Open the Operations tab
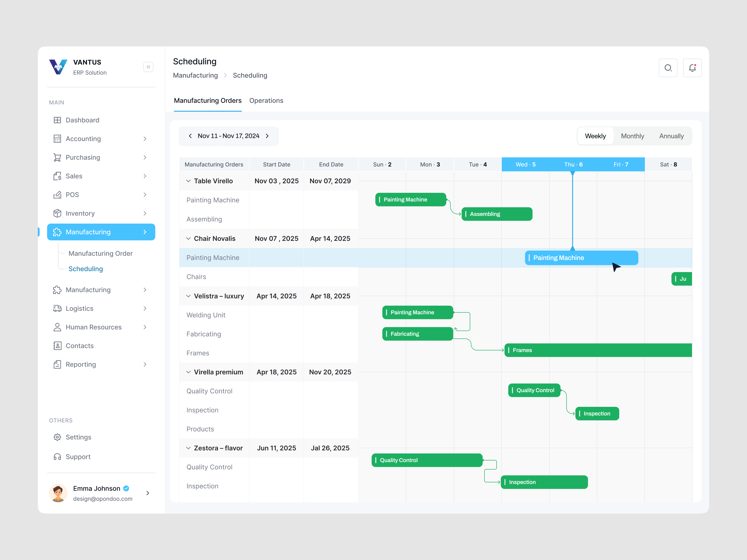Screen dimensions: 747x560 tap(266, 101)
